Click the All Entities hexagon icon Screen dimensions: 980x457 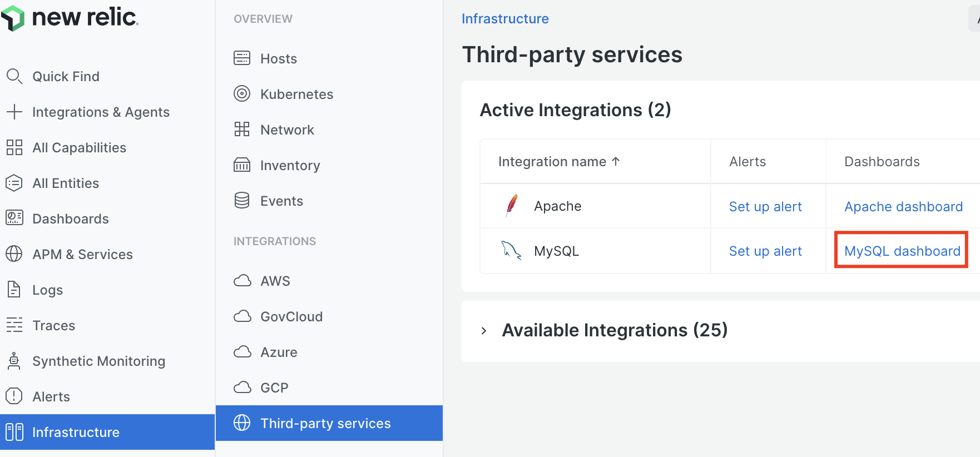[14, 183]
